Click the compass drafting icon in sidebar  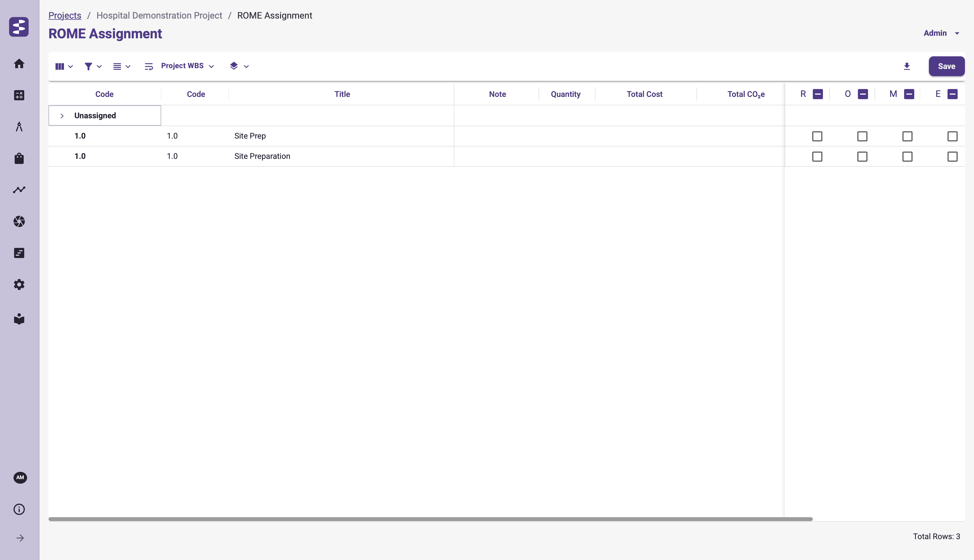(19, 126)
